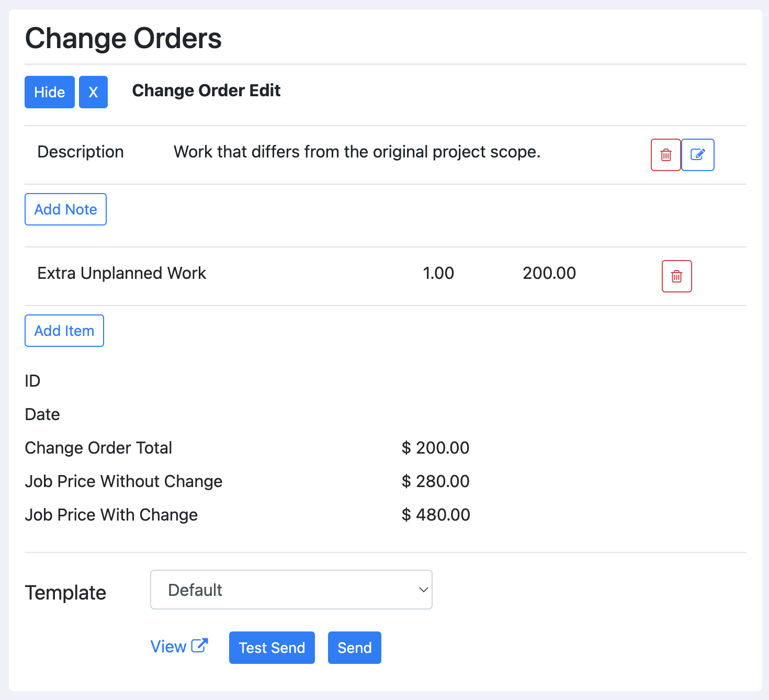Close the editor with the X button

click(93, 92)
